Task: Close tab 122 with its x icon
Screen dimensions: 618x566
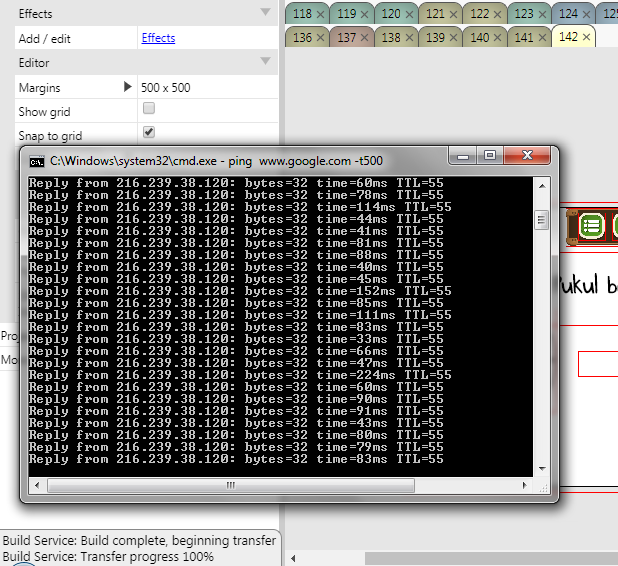Action: (498, 15)
